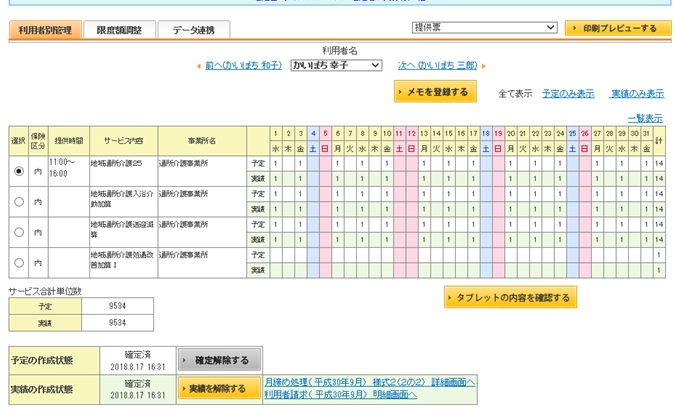Click the 地域通所介護送迎減算 service cell

click(x=124, y=232)
